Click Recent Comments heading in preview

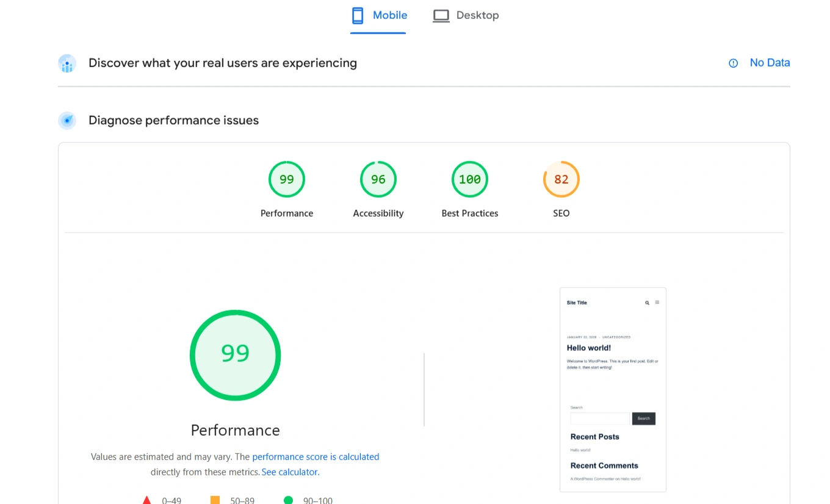(x=604, y=466)
